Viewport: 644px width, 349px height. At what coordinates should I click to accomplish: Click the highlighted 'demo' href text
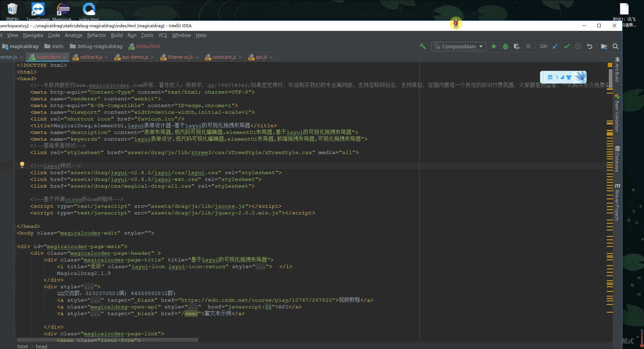pos(191,313)
